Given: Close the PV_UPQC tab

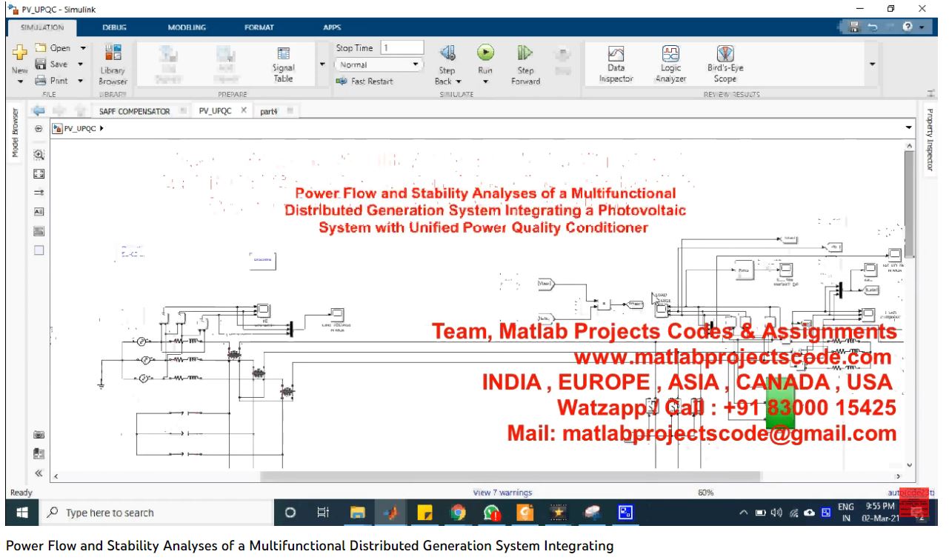Looking at the screenshot, I should [x=243, y=110].
